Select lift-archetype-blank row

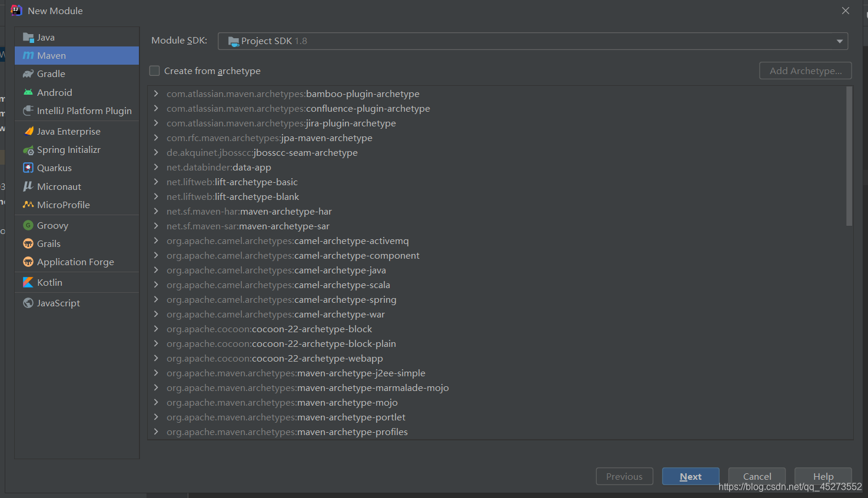coord(496,196)
